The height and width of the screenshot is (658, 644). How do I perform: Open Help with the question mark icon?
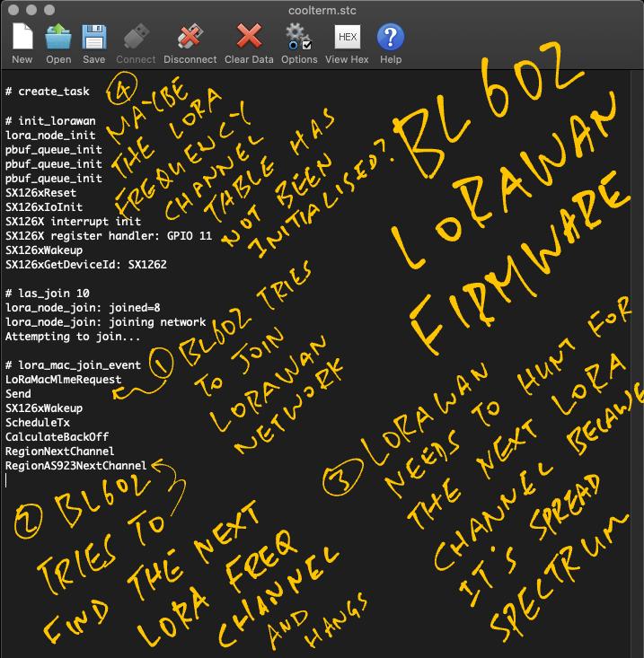coord(391,39)
